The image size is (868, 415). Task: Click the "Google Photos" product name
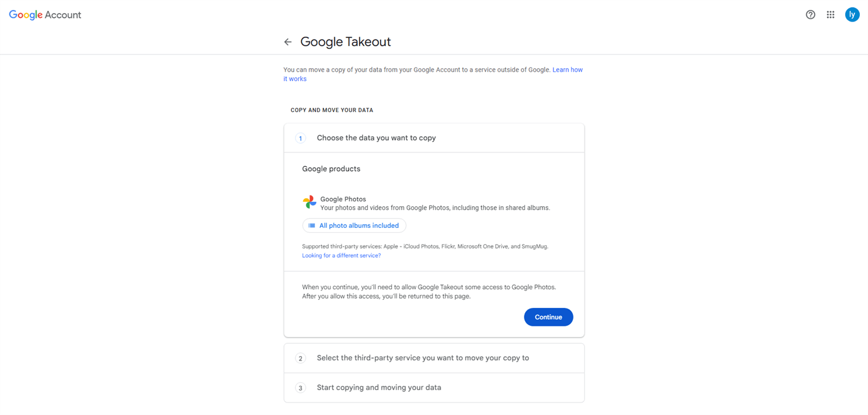coord(343,199)
